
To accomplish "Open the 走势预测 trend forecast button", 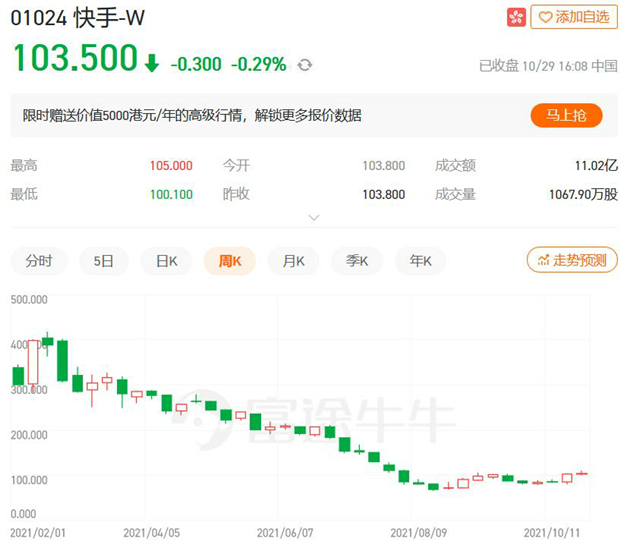I will pos(572,260).
